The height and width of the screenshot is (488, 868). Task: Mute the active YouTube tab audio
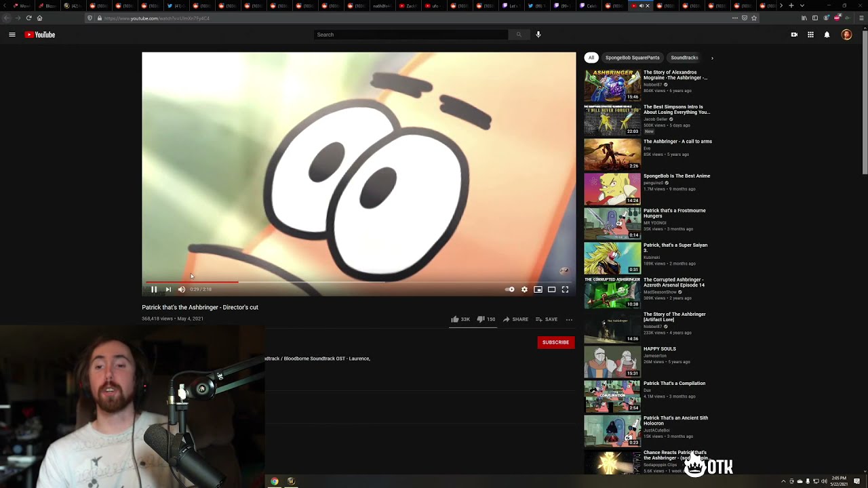[641, 5]
